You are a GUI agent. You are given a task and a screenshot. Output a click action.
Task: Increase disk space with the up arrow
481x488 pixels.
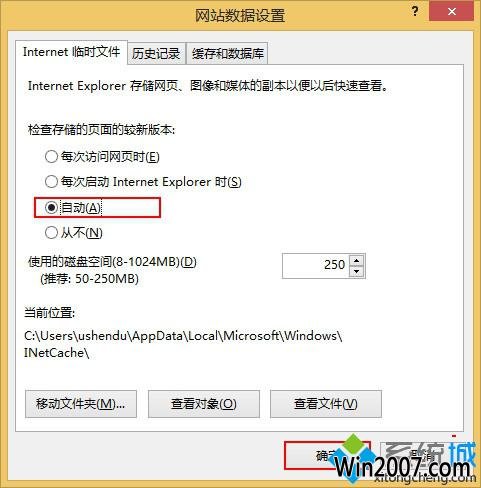tap(357, 261)
